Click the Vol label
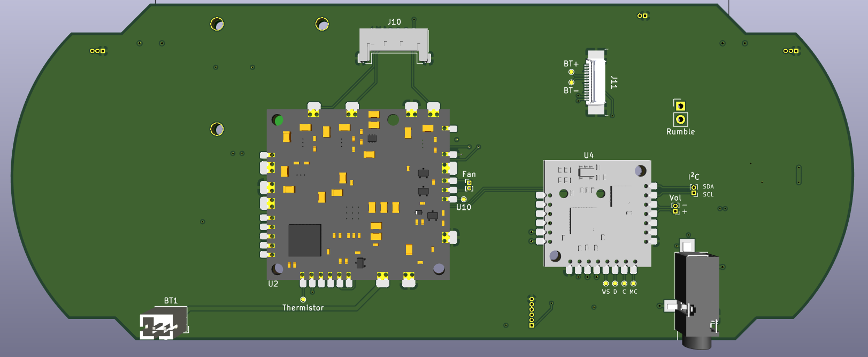The image size is (868, 357). click(x=675, y=198)
